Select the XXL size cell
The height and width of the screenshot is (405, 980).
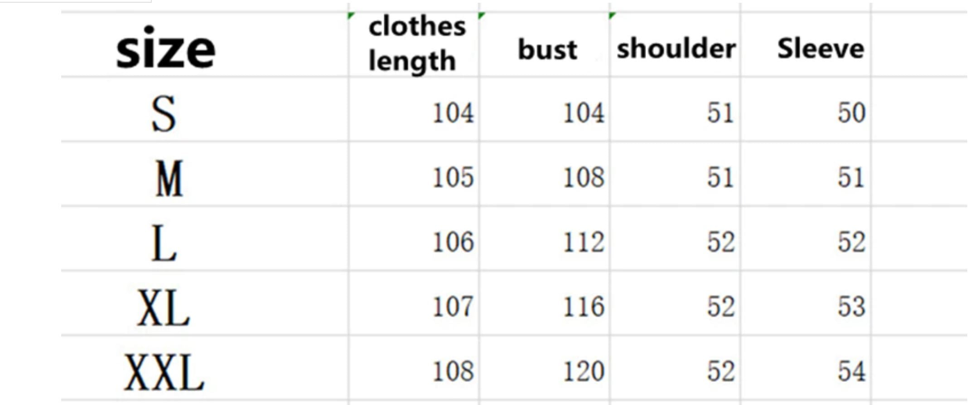pyautogui.click(x=164, y=372)
